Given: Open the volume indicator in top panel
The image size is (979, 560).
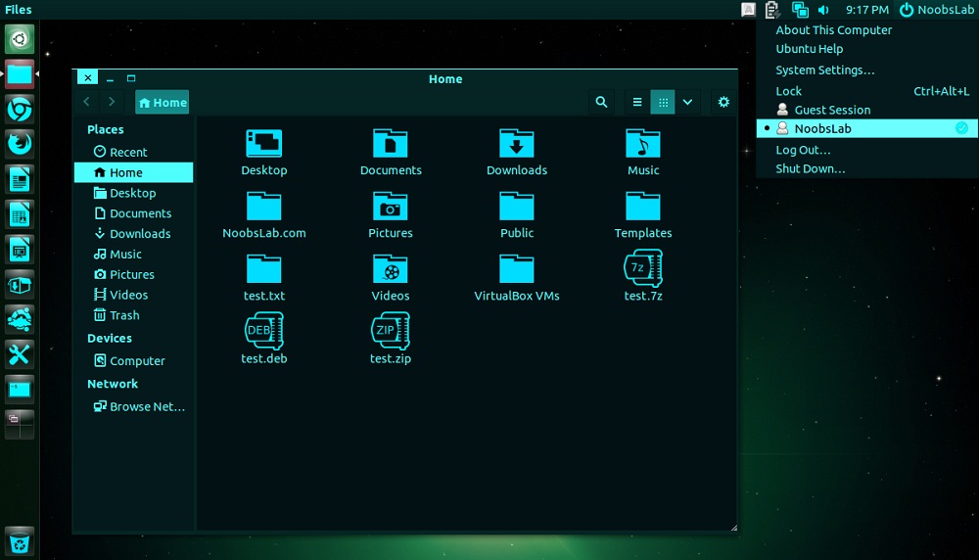Looking at the screenshot, I should pyautogui.click(x=823, y=10).
